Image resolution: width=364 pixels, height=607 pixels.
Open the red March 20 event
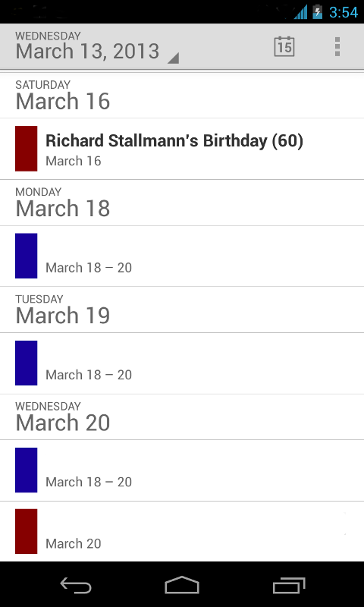(182, 532)
